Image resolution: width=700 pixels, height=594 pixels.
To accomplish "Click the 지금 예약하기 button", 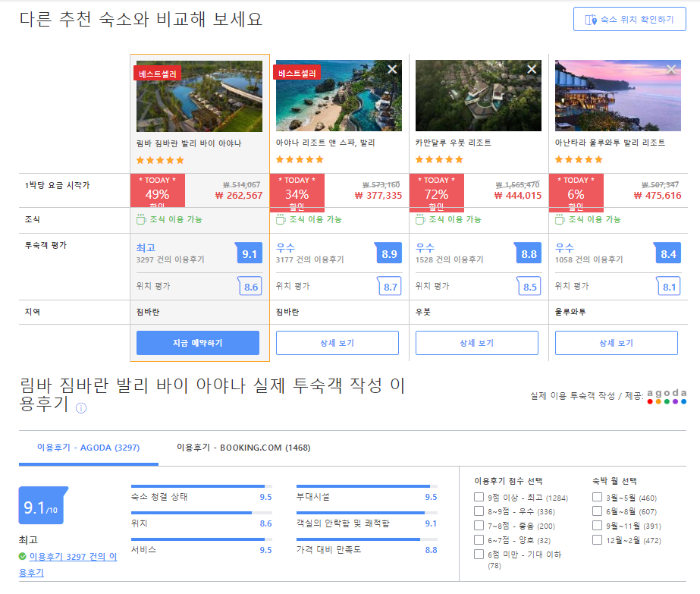I will pyautogui.click(x=198, y=343).
